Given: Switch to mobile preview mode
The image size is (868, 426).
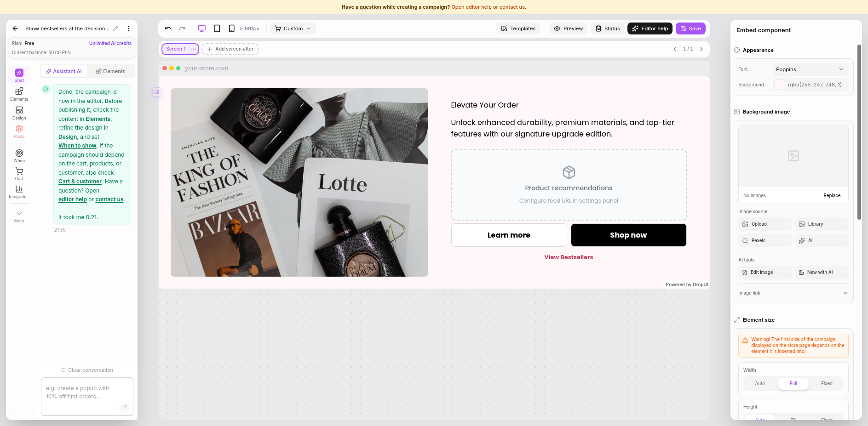Looking at the screenshot, I should point(232,28).
